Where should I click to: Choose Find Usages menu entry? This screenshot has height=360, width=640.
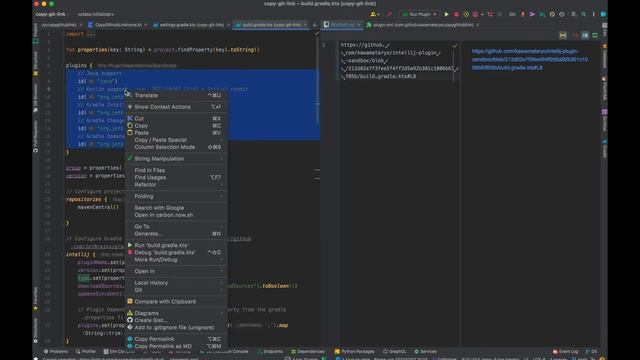tap(176, 177)
